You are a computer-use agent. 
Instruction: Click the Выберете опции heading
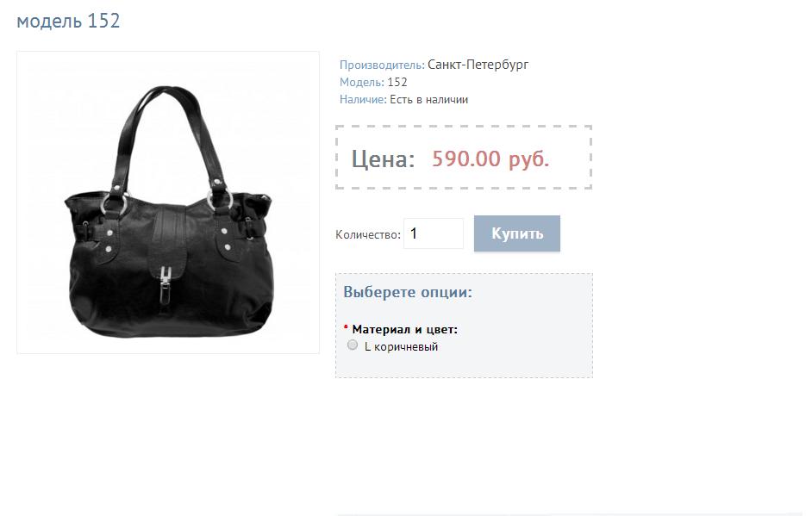click(408, 292)
